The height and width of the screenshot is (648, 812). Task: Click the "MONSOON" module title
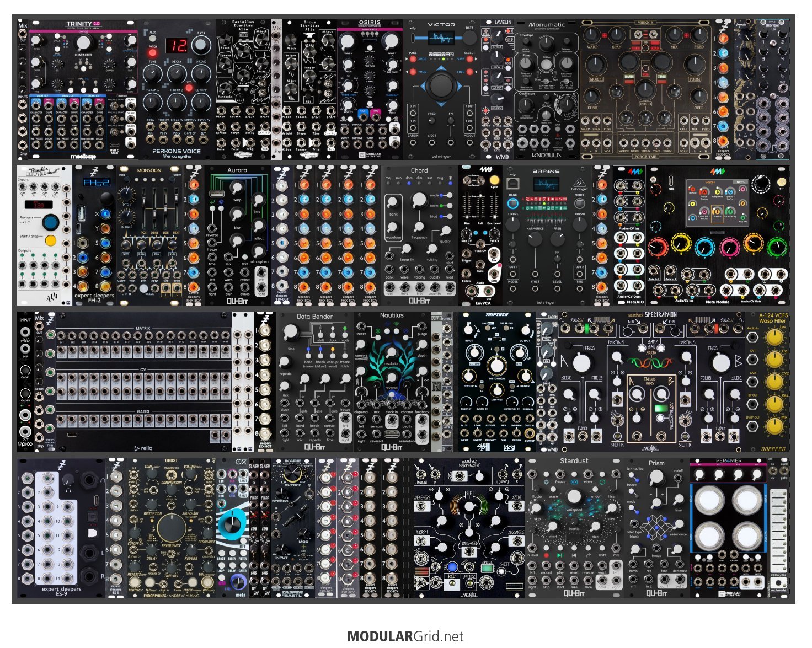click(149, 170)
